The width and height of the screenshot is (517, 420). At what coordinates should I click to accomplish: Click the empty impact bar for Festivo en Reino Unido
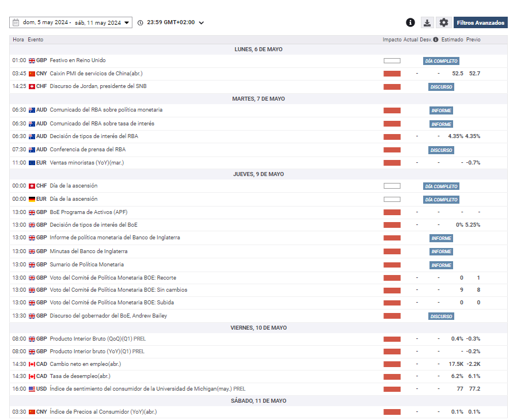pyautogui.click(x=391, y=60)
